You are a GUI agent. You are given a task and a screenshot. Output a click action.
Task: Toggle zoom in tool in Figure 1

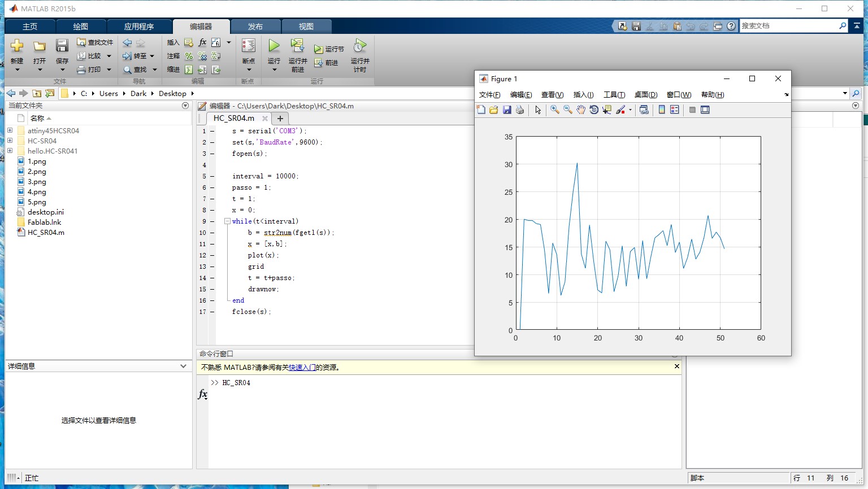click(555, 110)
